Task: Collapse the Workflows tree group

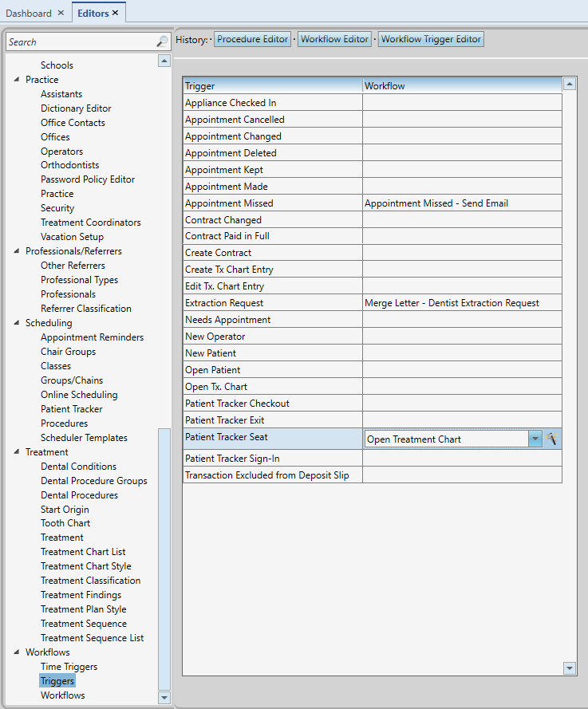Action: click(x=17, y=652)
